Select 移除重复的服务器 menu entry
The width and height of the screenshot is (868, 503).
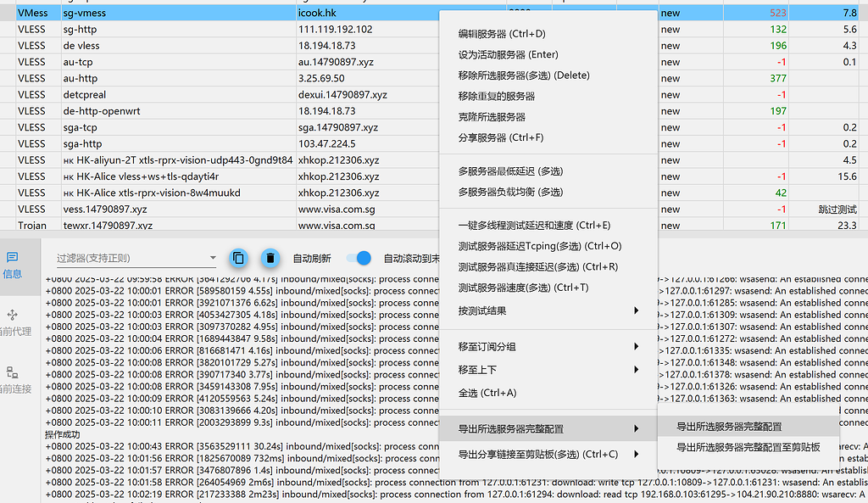coord(548,96)
